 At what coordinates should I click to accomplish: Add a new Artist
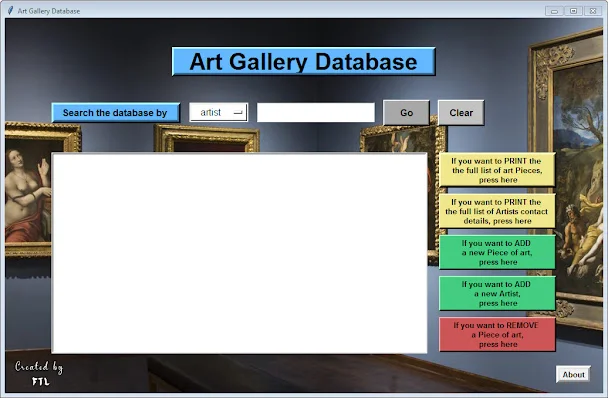pos(497,294)
